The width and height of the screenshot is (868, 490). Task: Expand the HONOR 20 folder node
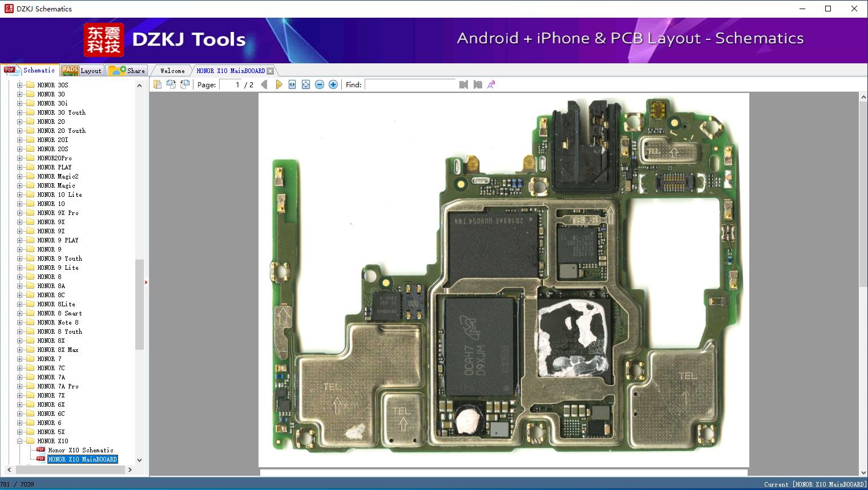(19, 122)
